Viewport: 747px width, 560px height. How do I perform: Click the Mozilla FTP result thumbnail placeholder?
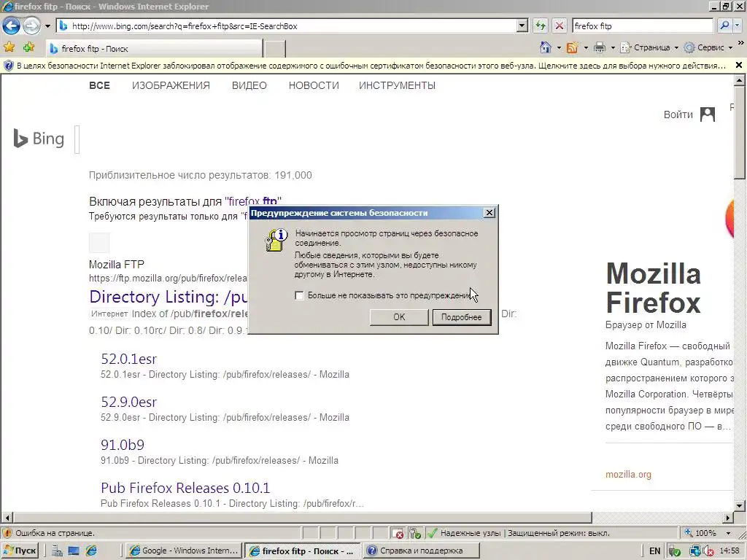(x=99, y=243)
